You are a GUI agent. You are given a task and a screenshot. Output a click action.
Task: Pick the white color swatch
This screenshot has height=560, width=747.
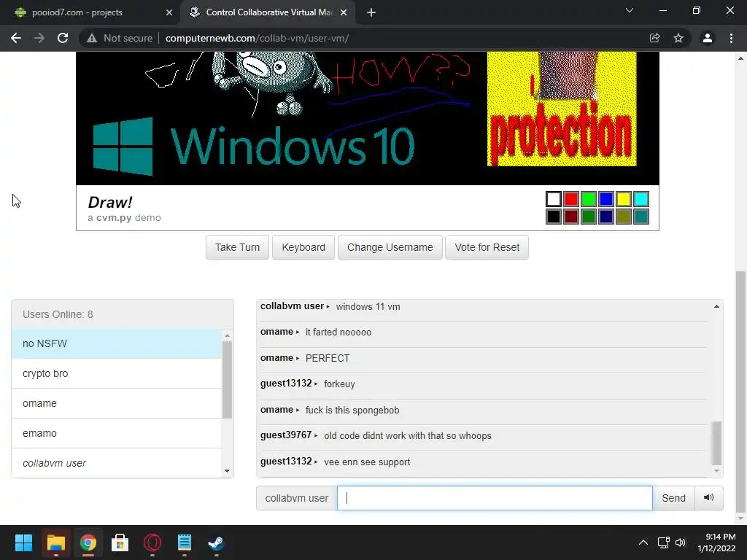(554, 198)
